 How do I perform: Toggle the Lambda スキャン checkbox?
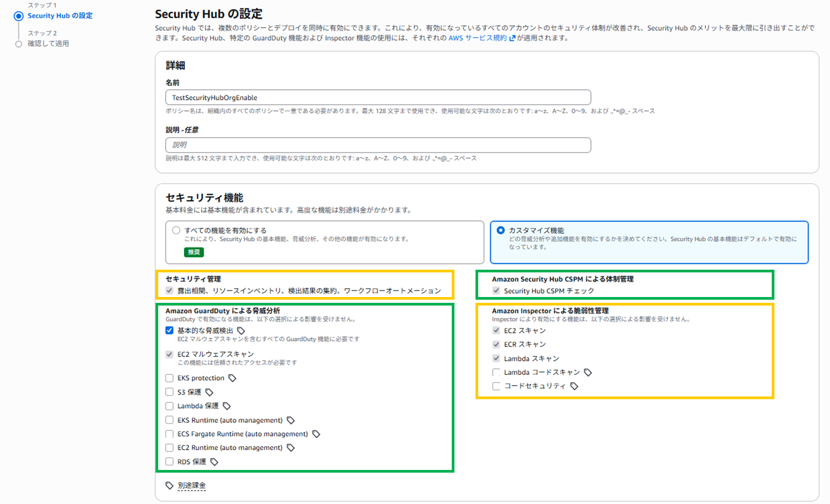click(496, 358)
